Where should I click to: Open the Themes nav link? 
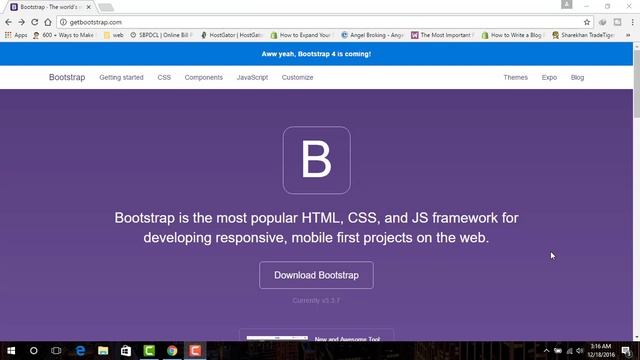click(x=516, y=77)
